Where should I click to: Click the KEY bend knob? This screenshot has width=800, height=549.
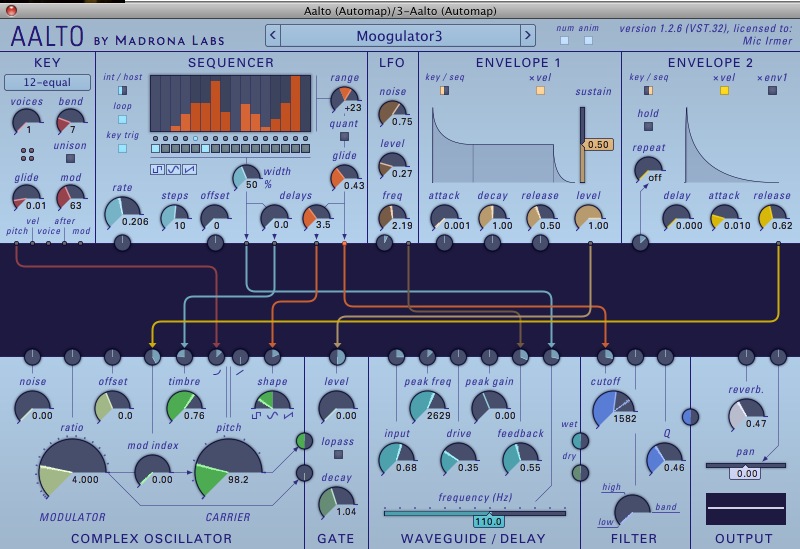pos(70,121)
